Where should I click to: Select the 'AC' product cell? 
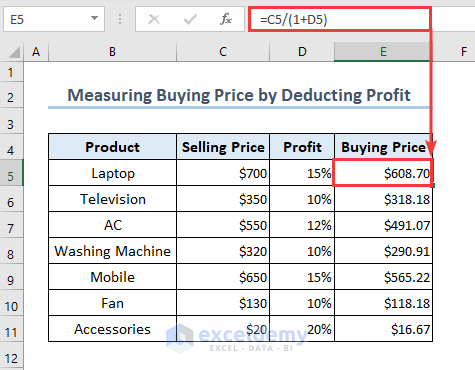pos(112,225)
